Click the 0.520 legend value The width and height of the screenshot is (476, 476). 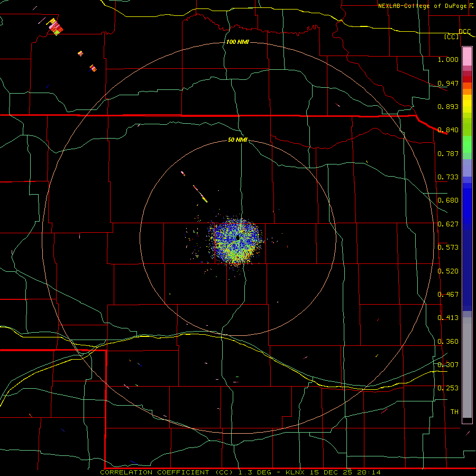coord(448,271)
